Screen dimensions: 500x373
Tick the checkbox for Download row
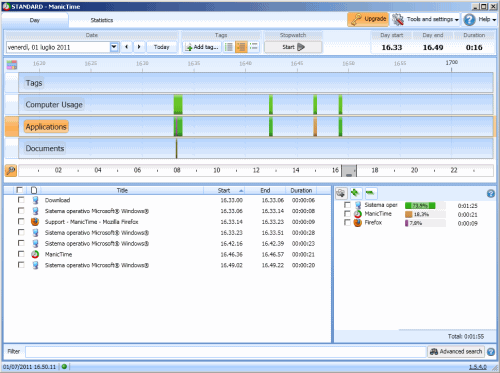pyautogui.click(x=21, y=200)
